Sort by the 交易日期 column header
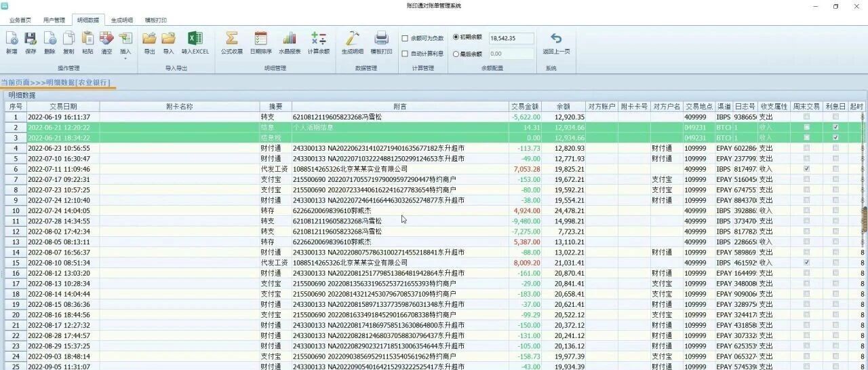868x370 pixels. 62,107
